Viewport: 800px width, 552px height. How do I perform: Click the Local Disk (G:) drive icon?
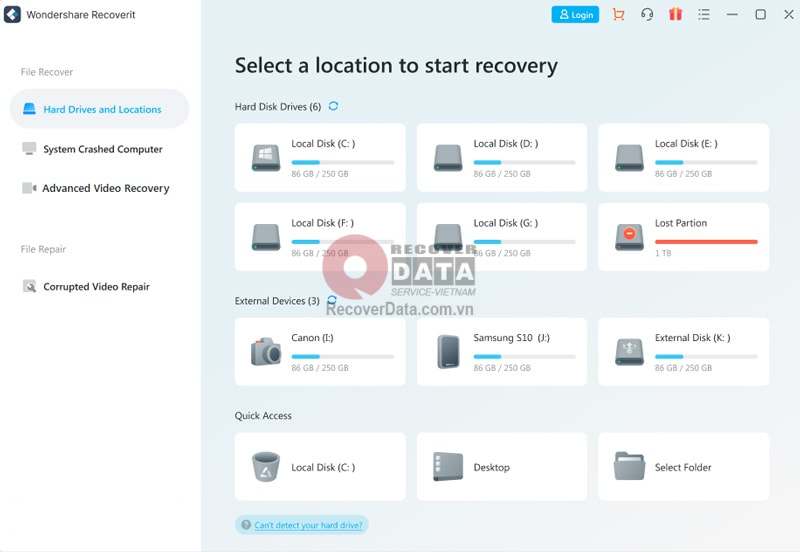click(x=448, y=237)
